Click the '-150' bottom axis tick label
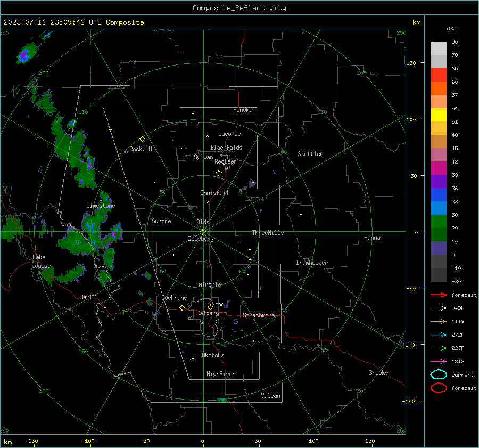The width and height of the screenshot is (479, 448). click(x=31, y=441)
